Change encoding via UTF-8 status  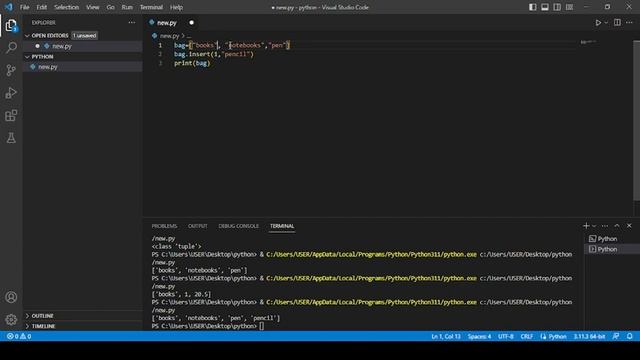pyautogui.click(x=506, y=336)
